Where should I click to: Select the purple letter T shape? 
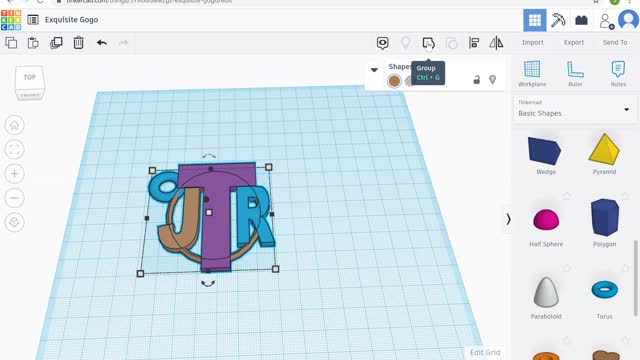(x=216, y=229)
